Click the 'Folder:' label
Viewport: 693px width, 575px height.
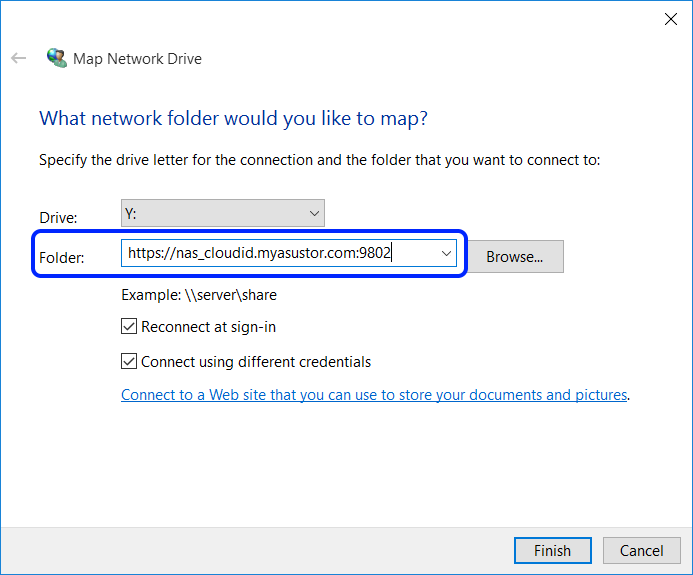coord(61,258)
